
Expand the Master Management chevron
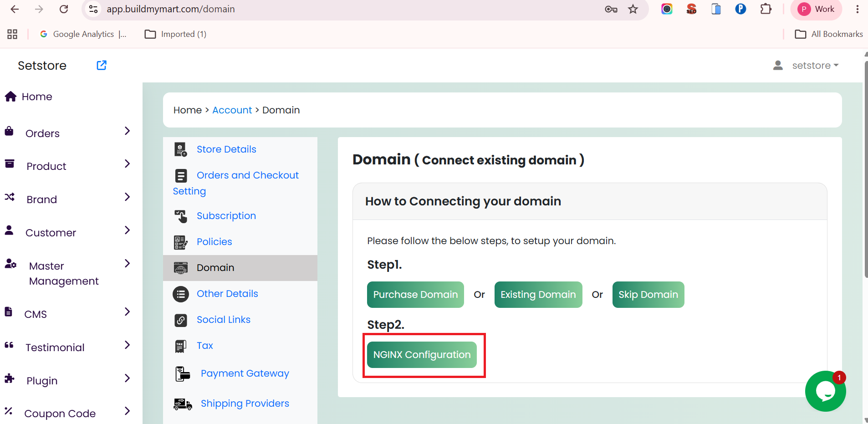tap(128, 264)
